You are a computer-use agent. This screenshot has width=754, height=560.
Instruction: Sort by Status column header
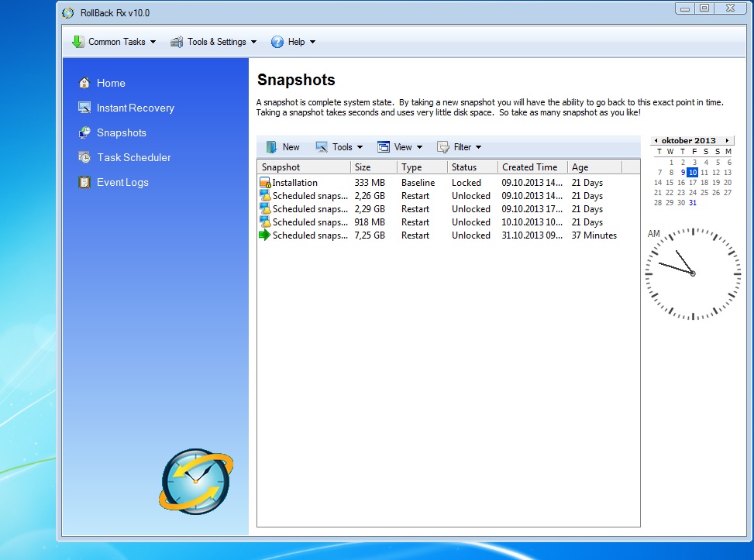[x=473, y=167]
